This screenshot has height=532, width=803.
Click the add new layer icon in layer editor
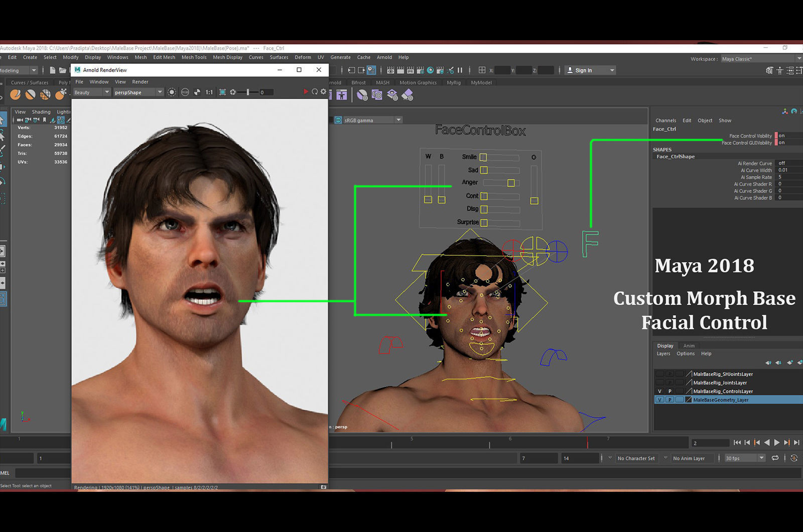point(790,362)
